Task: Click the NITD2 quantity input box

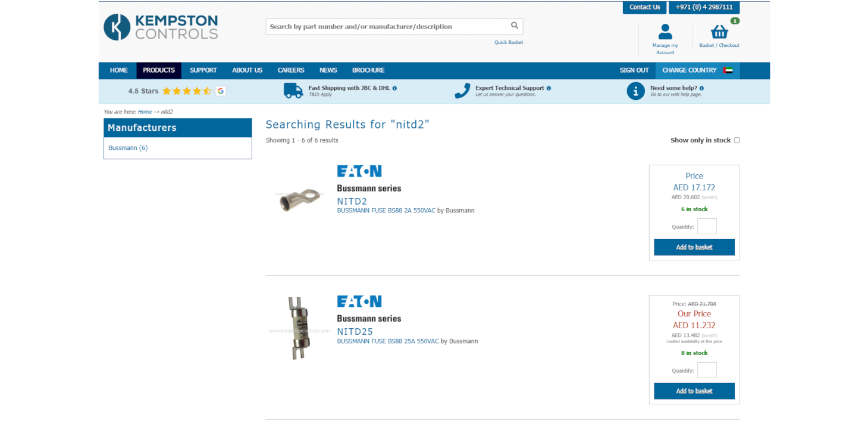Action: click(706, 227)
